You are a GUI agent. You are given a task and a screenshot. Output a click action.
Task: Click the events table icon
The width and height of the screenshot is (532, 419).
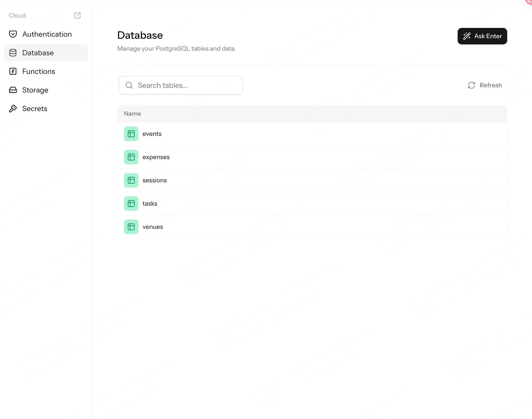[131, 134]
